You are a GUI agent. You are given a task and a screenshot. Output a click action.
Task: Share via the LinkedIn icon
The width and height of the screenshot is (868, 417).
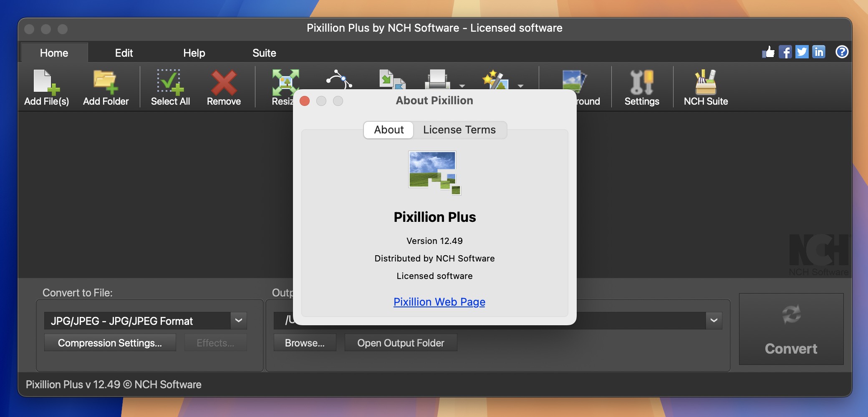[x=818, y=52]
